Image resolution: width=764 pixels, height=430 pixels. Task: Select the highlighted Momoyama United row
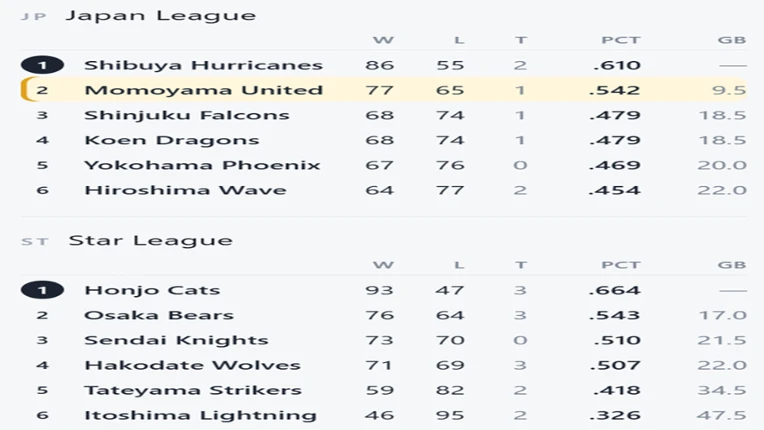click(384, 90)
